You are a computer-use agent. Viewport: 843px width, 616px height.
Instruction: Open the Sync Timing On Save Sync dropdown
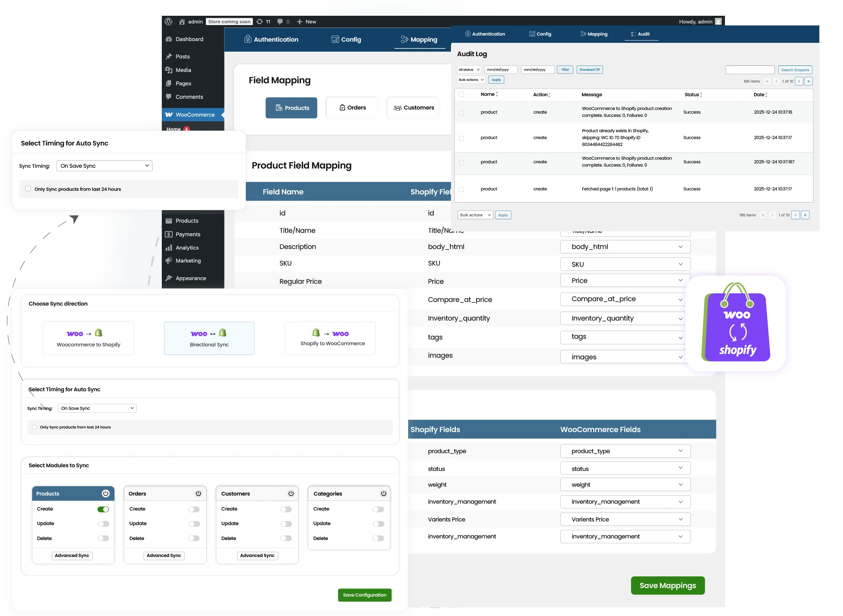[x=104, y=166]
